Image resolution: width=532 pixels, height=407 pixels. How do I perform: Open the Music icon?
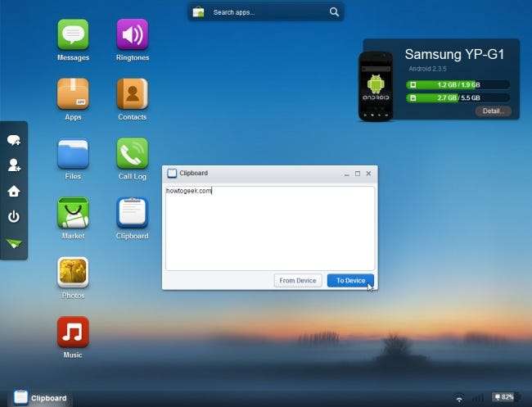(73, 332)
